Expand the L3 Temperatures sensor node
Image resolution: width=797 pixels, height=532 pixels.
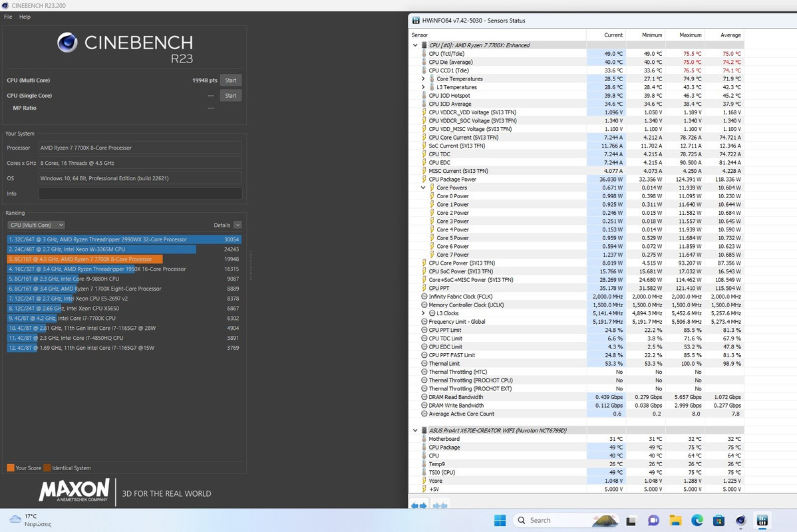(x=423, y=87)
